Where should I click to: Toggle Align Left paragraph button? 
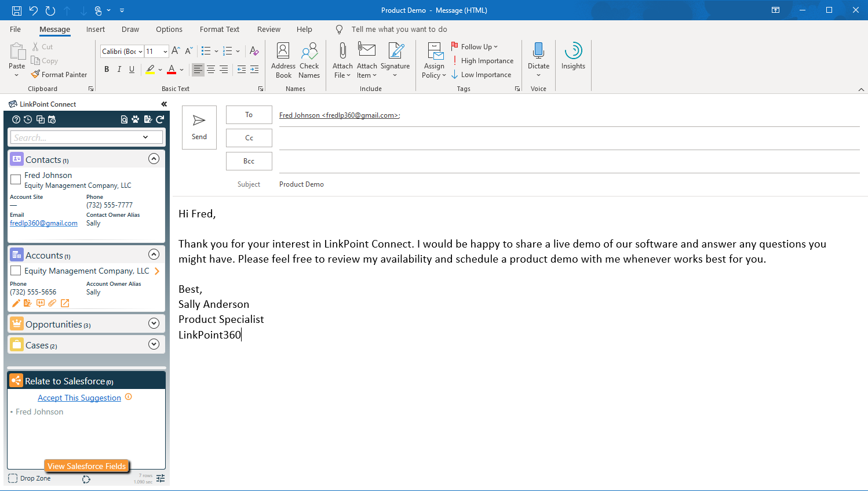coord(198,70)
